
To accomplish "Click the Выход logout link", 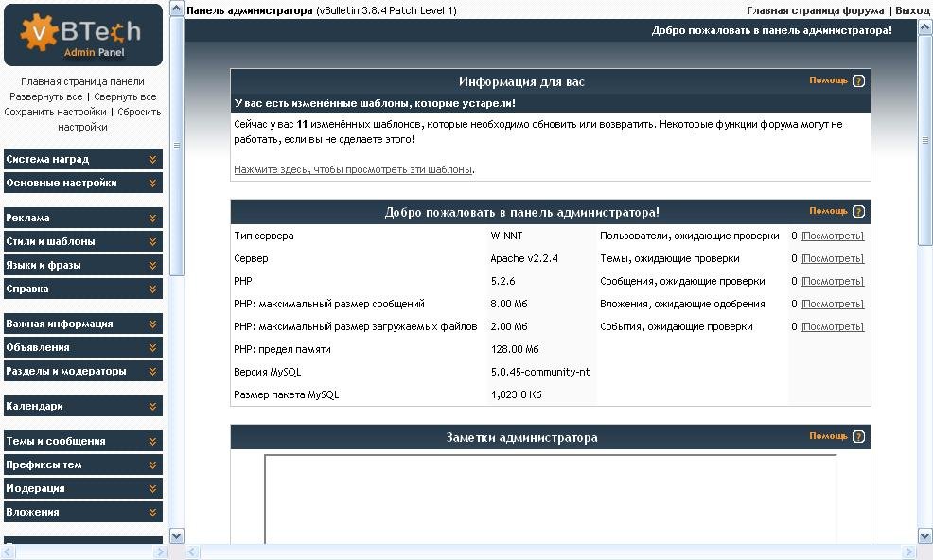I will 912,10.
